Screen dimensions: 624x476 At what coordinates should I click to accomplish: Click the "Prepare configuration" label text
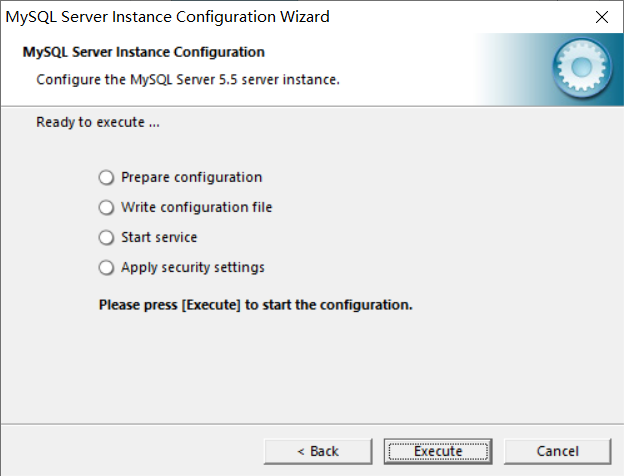click(x=191, y=177)
